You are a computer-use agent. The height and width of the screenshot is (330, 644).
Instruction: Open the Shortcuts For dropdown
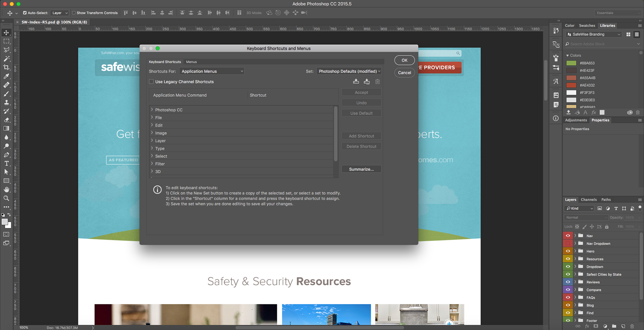212,71
